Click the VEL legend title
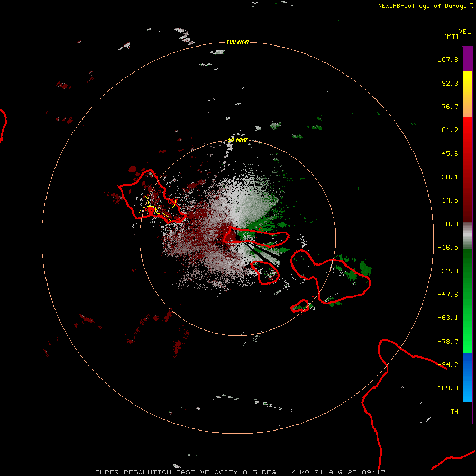476x476 pixels. 464,32
